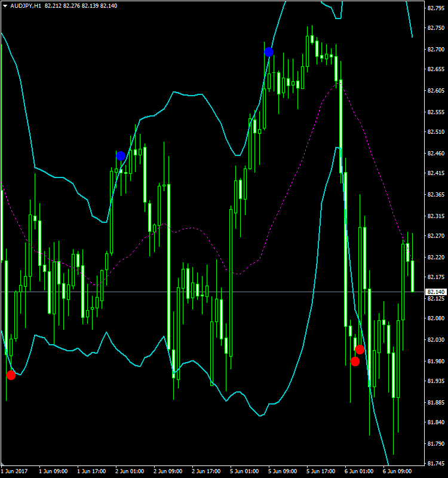This screenshot has height=478, width=448.
Task: Click the 6 Jun 01:00 time label
Action: coord(359,471)
